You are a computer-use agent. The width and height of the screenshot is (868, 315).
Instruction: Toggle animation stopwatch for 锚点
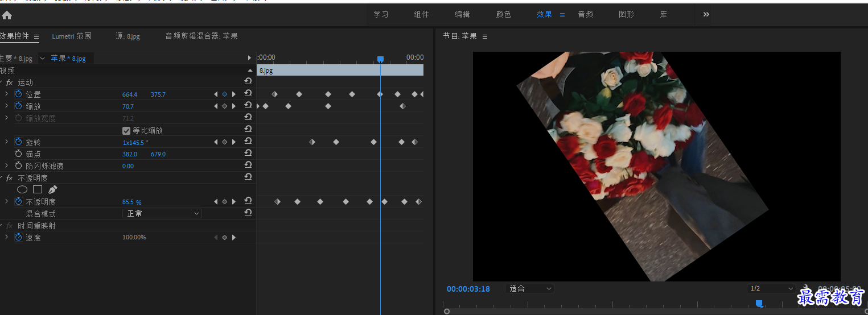pyautogui.click(x=18, y=154)
